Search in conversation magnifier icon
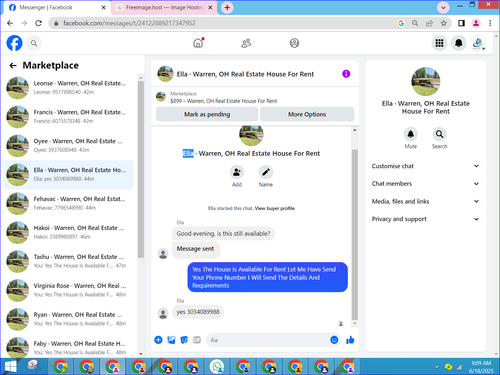Screen dimensions: 500x375 click(x=439, y=134)
